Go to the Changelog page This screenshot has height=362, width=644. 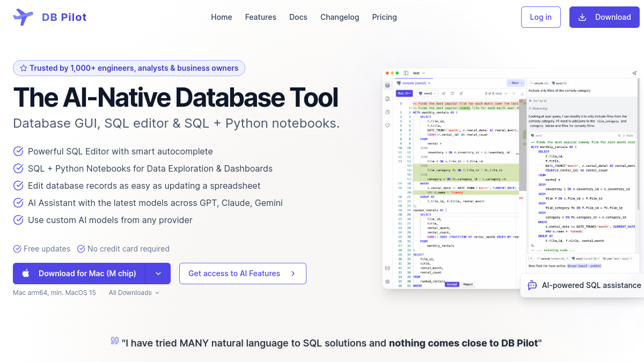pyautogui.click(x=340, y=17)
